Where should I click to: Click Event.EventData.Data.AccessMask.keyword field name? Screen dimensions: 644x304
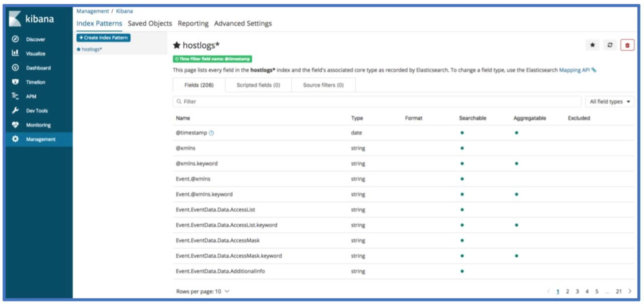pos(229,256)
